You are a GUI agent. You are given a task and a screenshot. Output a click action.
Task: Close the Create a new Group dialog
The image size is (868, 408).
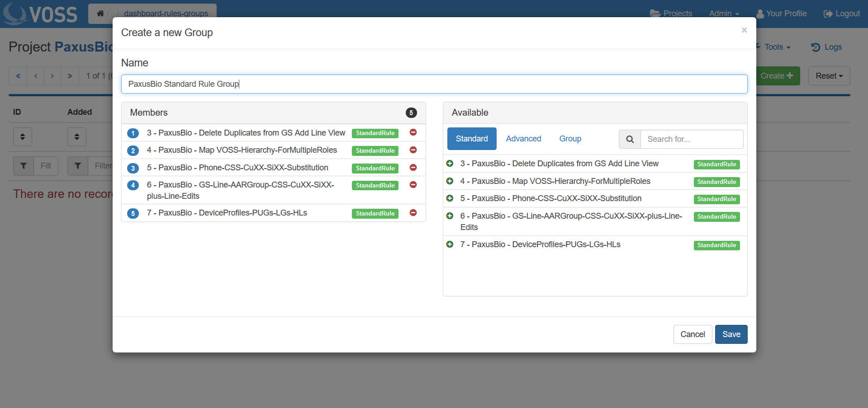pyautogui.click(x=744, y=30)
